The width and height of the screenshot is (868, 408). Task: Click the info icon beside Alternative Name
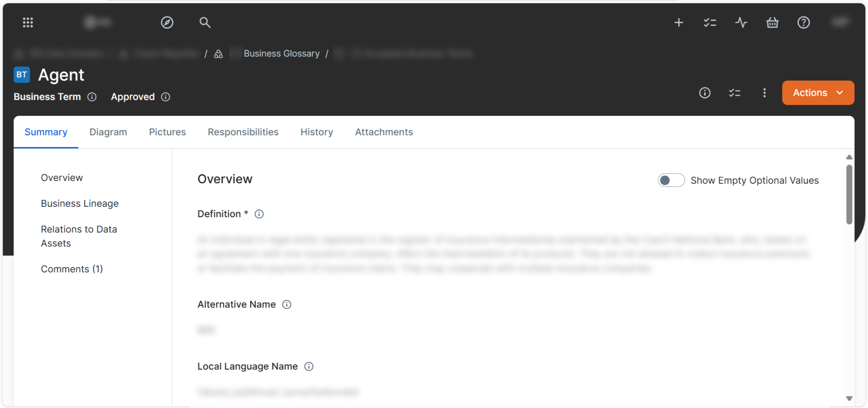287,304
